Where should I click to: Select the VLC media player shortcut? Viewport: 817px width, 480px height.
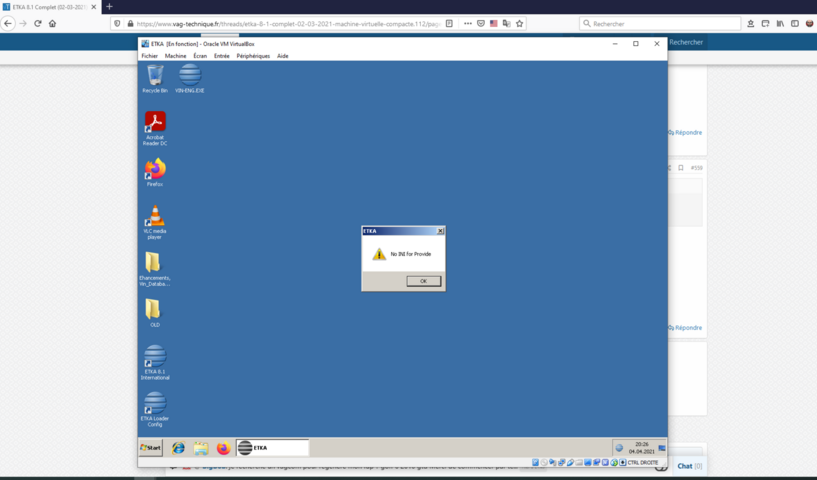click(155, 223)
